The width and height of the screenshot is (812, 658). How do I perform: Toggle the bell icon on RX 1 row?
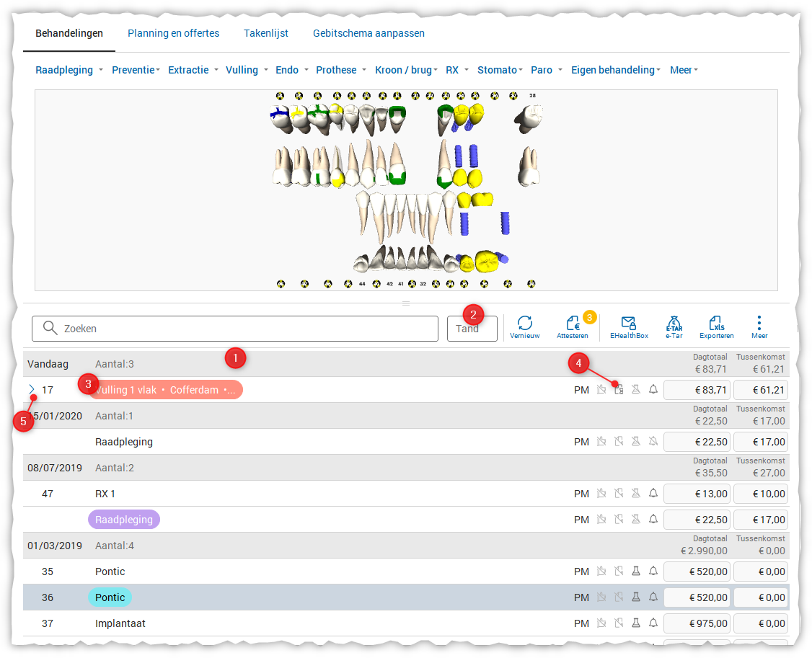(x=653, y=494)
